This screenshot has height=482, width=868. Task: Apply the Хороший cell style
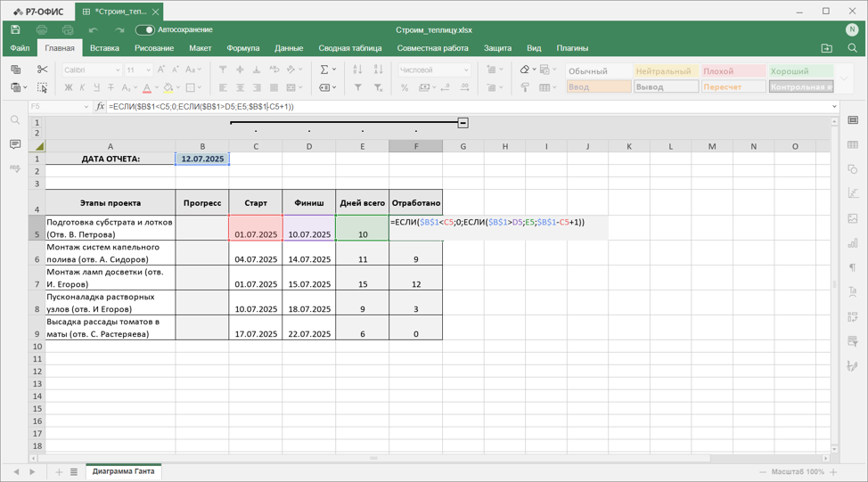pyautogui.click(x=800, y=71)
